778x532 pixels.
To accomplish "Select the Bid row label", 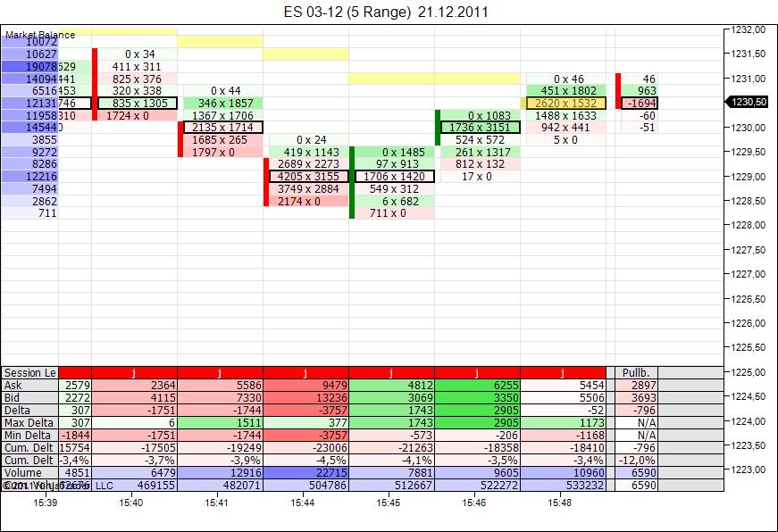I will pyautogui.click(x=29, y=397).
